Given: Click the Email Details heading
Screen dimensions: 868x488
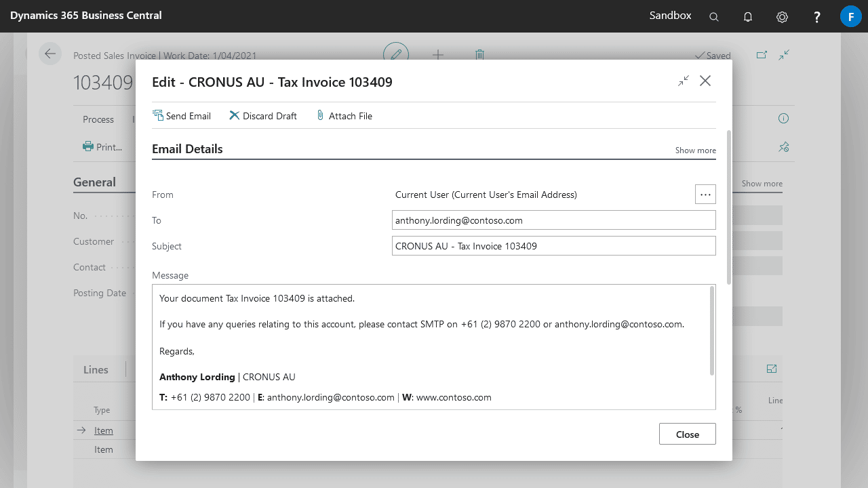Looking at the screenshot, I should click(187, 149).
